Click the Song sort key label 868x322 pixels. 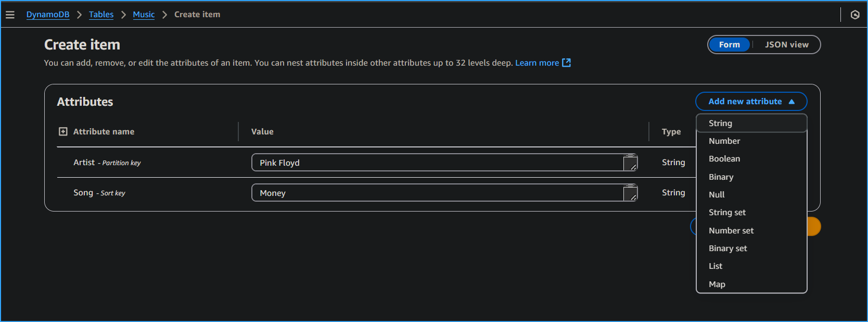(x=99, y=193)
